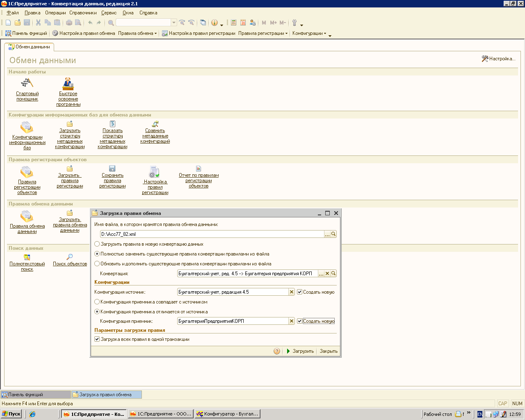Click the Undo arrow toolbar icon
The image size is (525, 420).
(x=90, y=23)
